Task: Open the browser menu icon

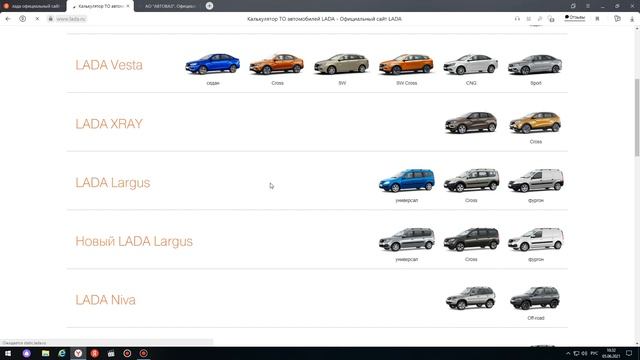Action: tap(588, 6)
